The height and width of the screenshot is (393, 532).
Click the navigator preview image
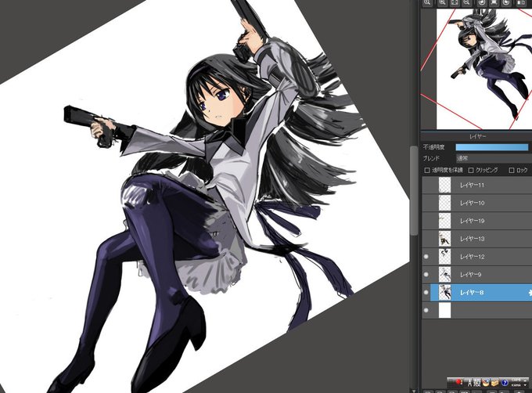484,69
